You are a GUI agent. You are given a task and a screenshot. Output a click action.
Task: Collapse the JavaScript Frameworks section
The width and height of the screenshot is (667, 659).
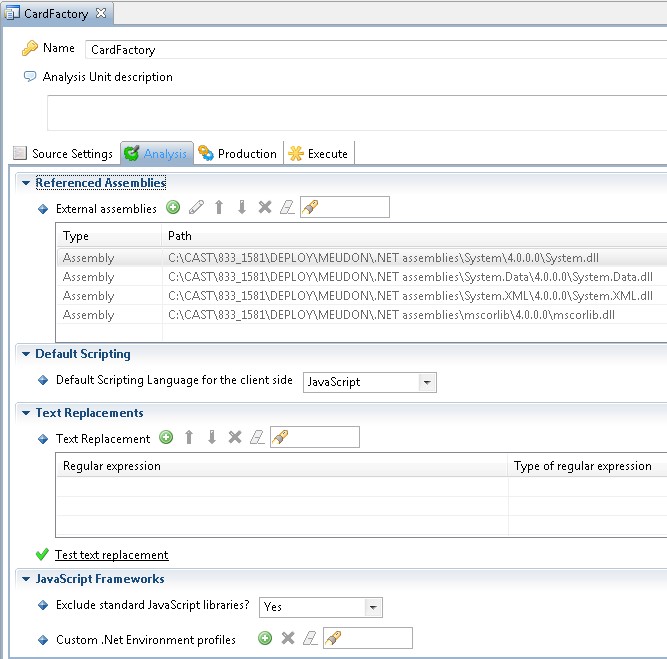[26, 579]
